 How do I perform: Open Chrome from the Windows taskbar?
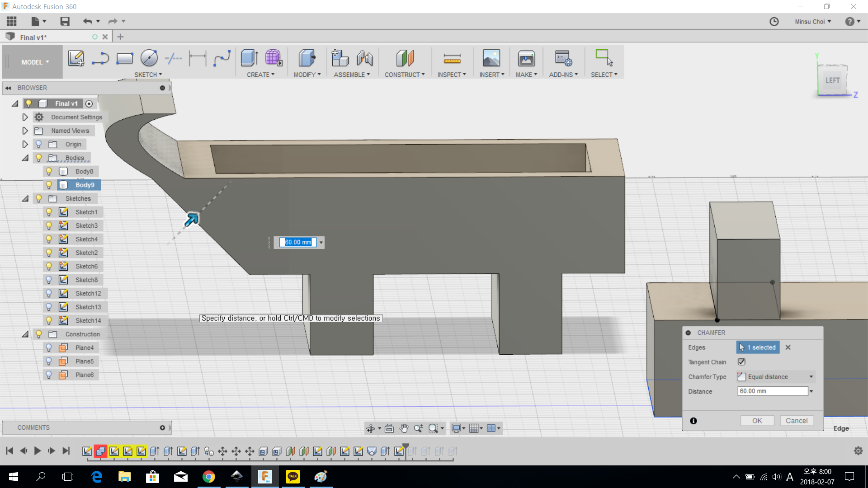208,476
